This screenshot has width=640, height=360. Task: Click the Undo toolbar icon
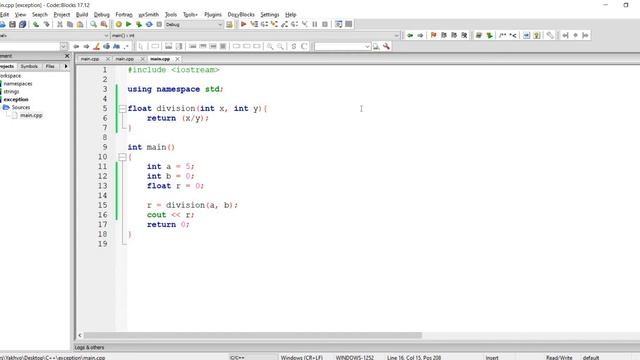(x=36, y=24)
